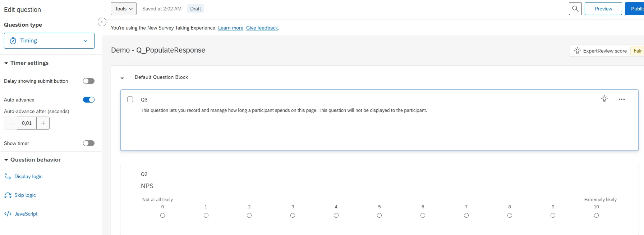Click the NPS question title text
Viewport: 644px width, 235px height.
pos(147,186)
